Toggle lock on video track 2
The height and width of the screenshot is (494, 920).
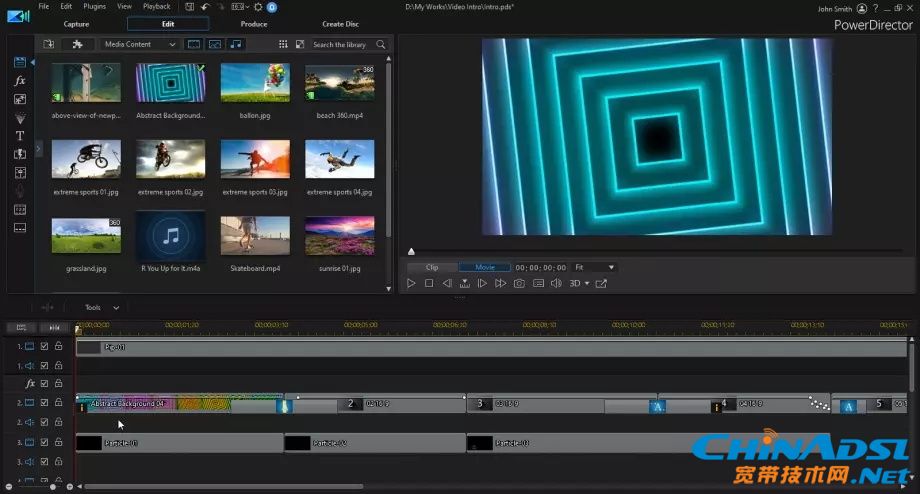click(58, 403)
